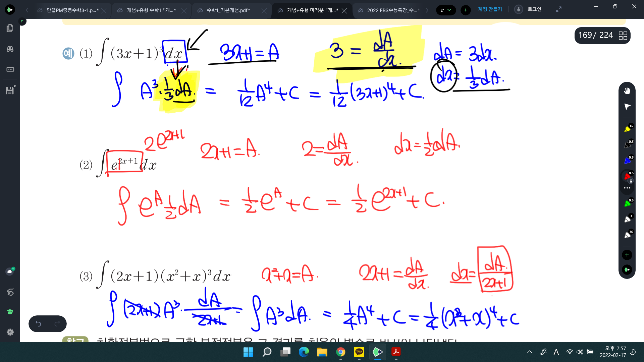
Task: Toggle the red pen lock
Action: point(631,181)
